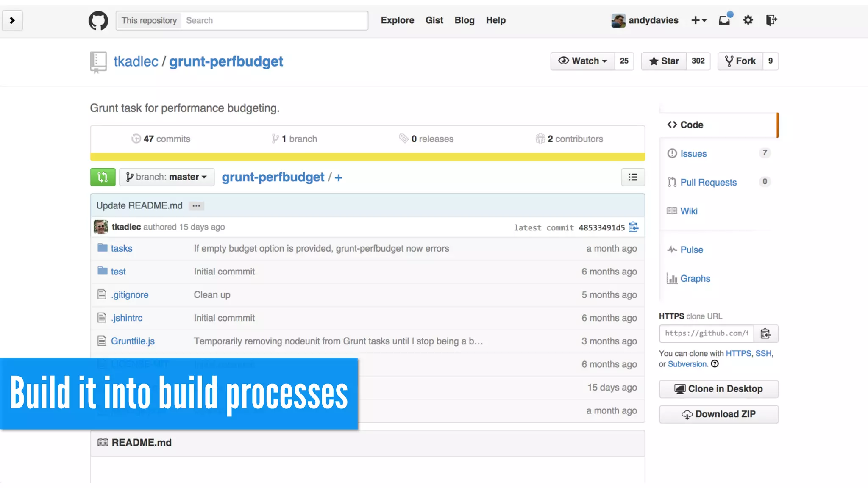
Task: Expand the Watch dropdown
Action: (x=582, y=61)
